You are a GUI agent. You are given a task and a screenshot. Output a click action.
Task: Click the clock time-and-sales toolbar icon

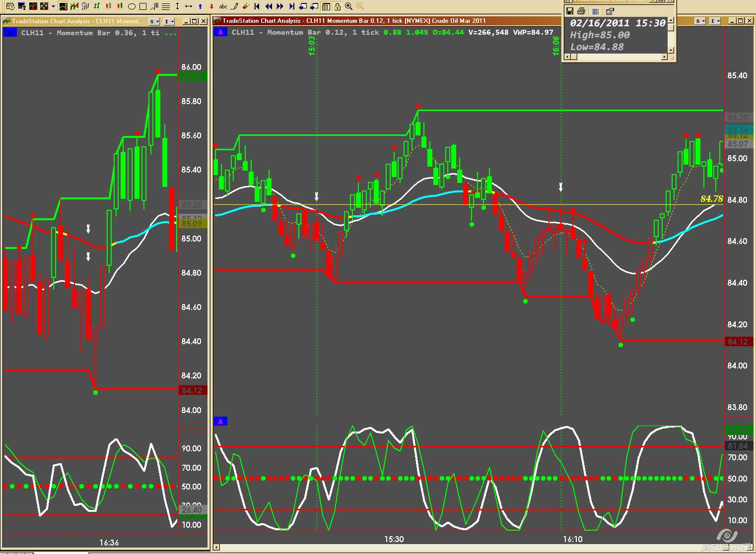(x=10, y=6)
